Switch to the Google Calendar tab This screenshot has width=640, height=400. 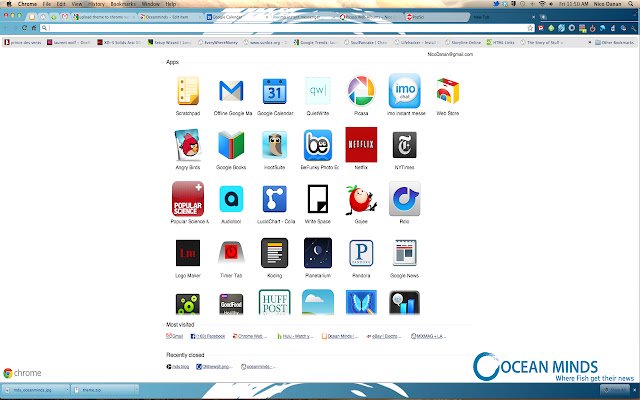(237, 17)
